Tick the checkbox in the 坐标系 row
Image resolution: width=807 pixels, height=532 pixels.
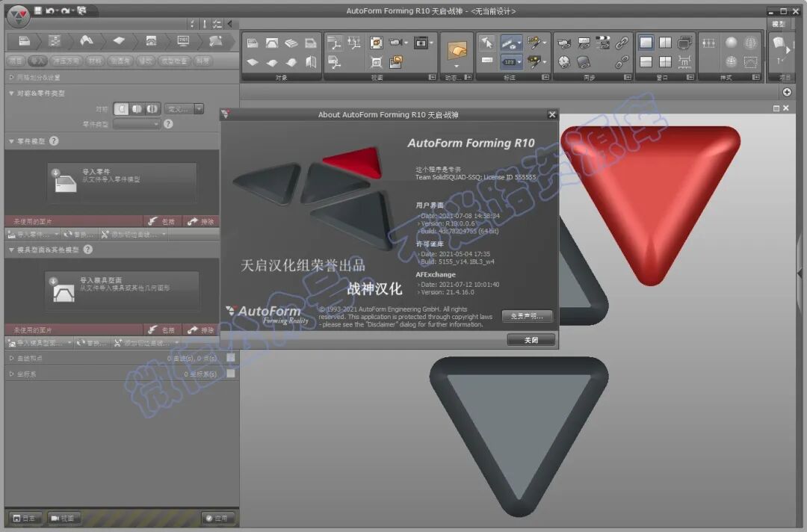231,374
